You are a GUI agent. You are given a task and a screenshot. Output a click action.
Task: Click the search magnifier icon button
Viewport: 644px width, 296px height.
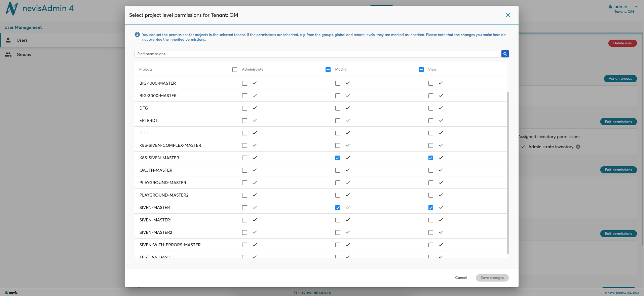click(505, 54)
